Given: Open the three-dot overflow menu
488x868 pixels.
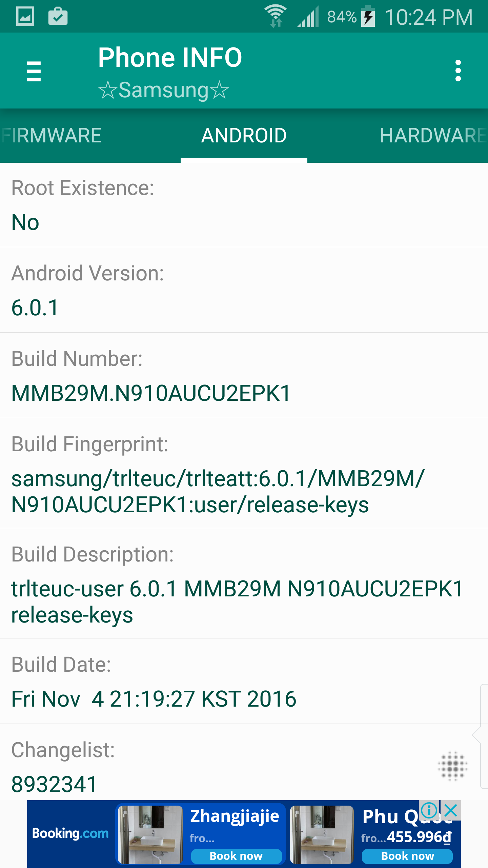Looking at the screenshot, I should tap(458, 71).
